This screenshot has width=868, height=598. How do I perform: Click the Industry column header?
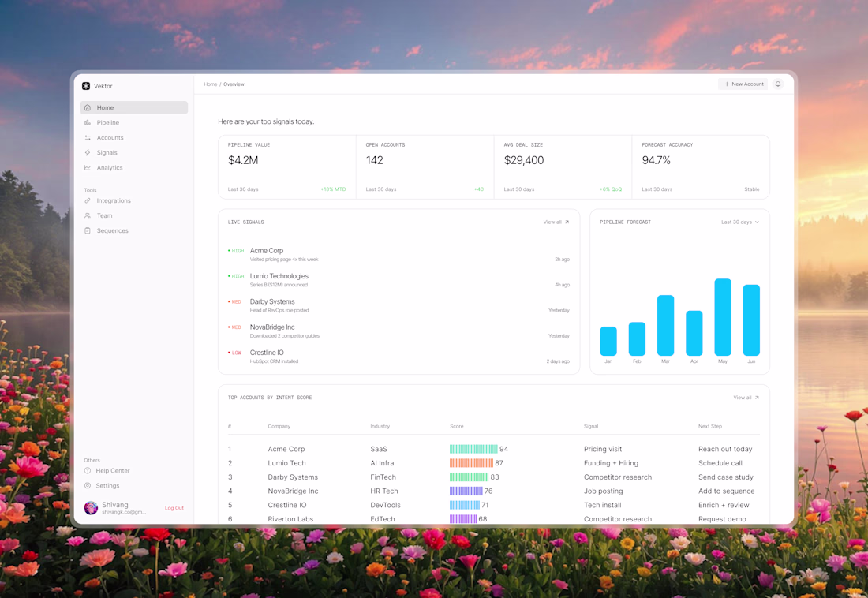[x=380, y=426]
